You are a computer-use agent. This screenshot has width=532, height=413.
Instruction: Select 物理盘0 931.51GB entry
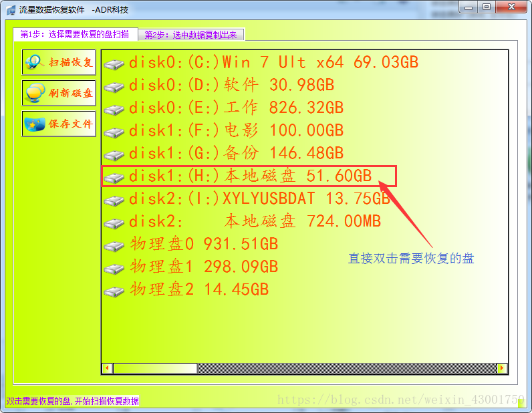(x=204, y=245)
